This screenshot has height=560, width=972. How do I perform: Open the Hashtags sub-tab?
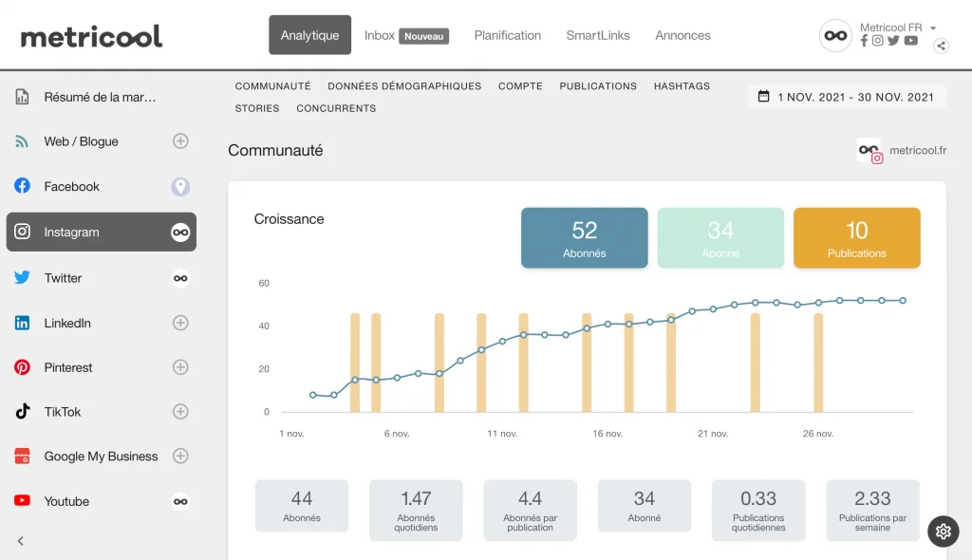pos(682,85)
